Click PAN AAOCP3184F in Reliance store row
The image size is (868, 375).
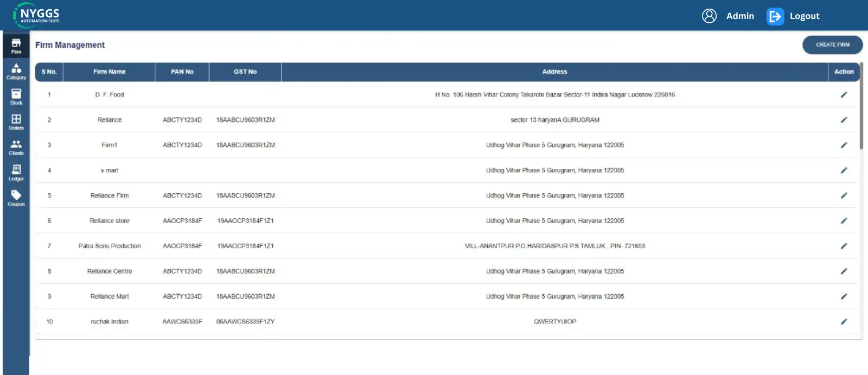pos(182,221)
